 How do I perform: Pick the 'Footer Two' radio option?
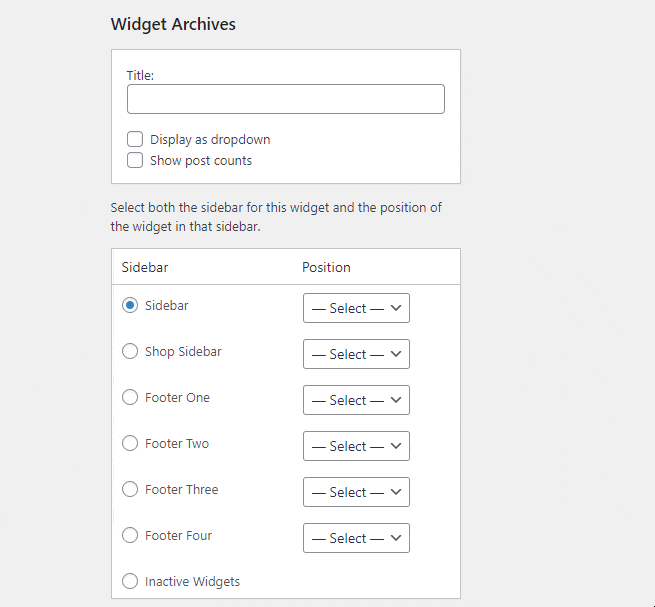[x=130, y=444]
